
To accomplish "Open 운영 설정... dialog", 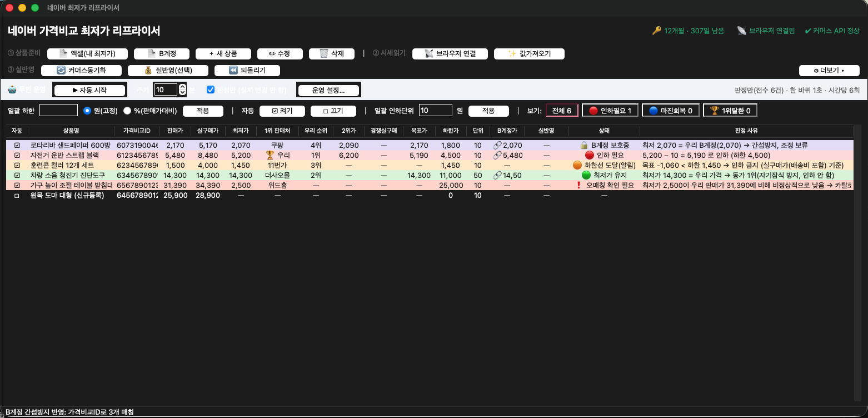I will click(x=329, y=89).
